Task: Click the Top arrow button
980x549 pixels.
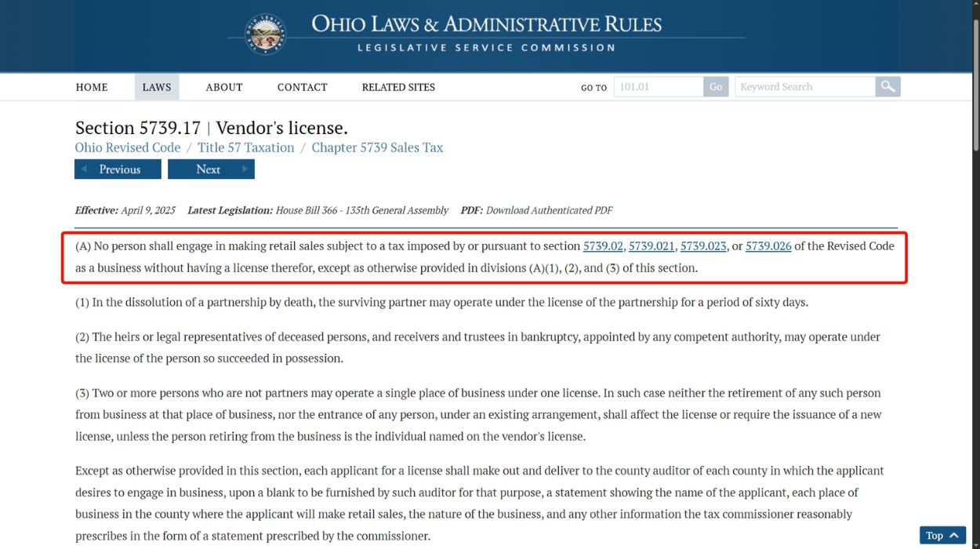Action: coord(942,536)
